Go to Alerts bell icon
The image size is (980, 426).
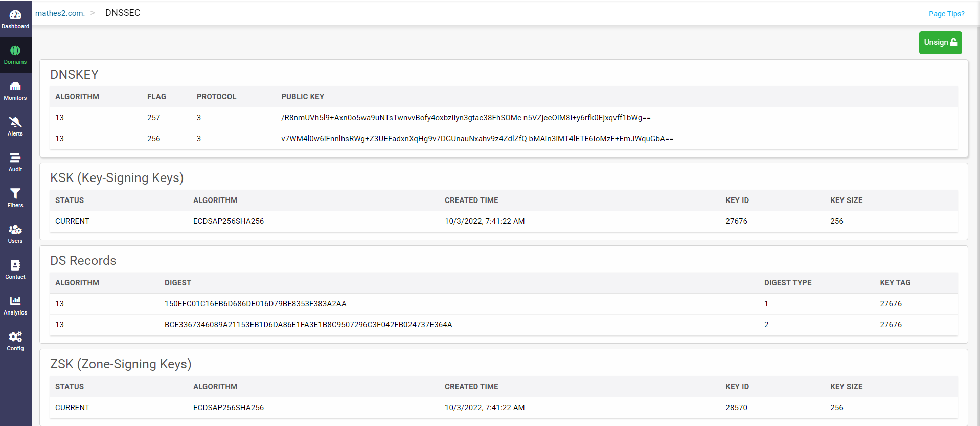point(15,122)
